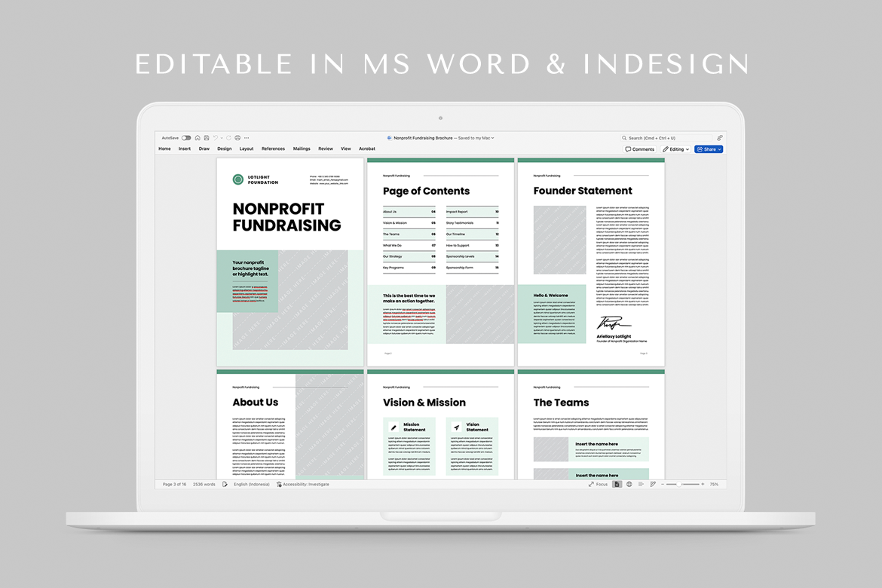Open the more options ellipsis in title bar
The height and width of the screenshot is (588, 882).
pyautogui.click(x=247, y=138)
